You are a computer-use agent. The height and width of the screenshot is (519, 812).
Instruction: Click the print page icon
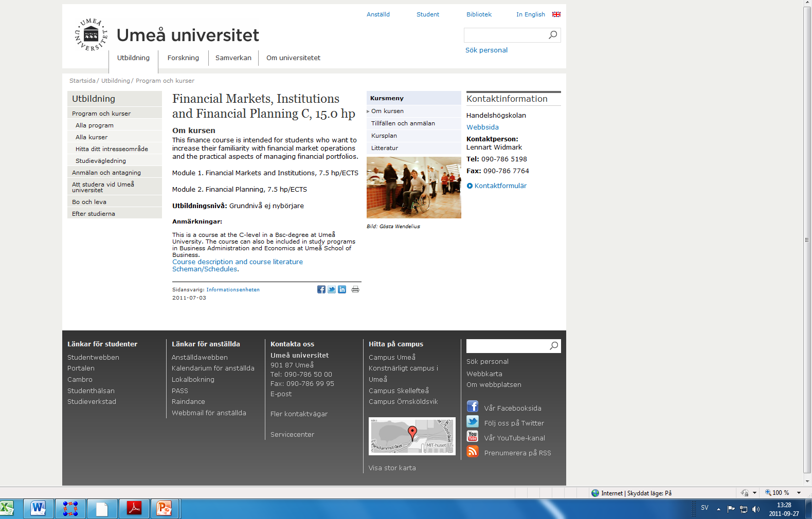coord(355,289)
